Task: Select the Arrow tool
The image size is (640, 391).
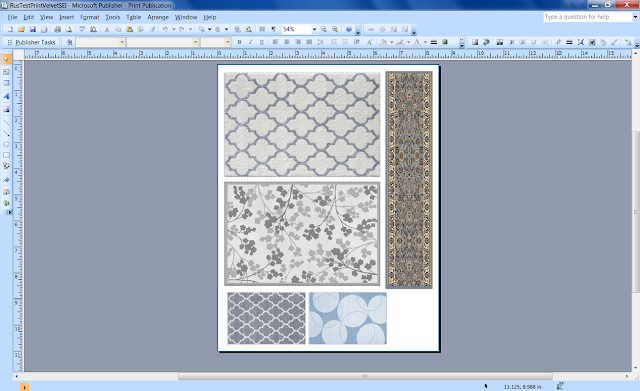Action: click(x=6, y=133)
